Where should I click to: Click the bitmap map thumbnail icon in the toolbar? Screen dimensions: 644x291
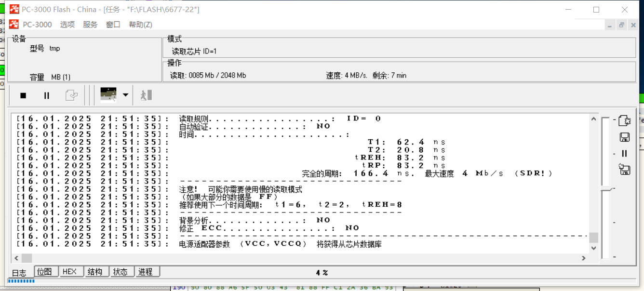point(108,95)
